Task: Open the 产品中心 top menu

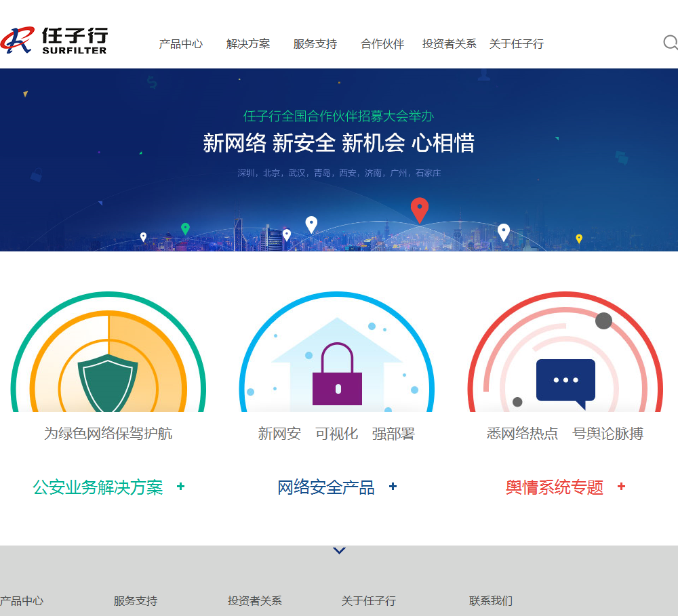Action: click(181, 43)
